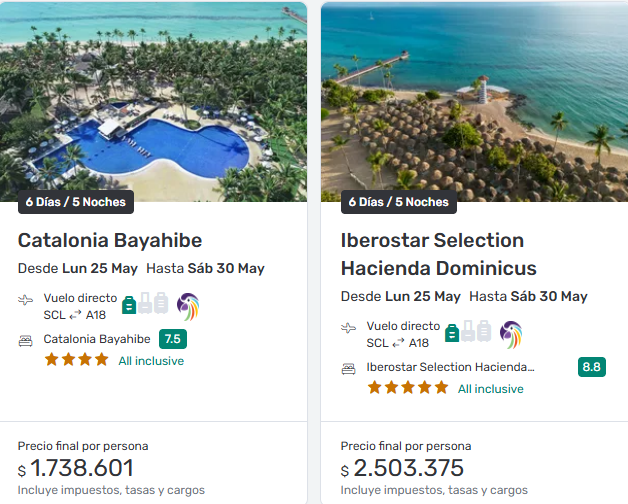The image size is (628, 504).
Task: Open the Catalonia Bayahibe package title
Action: [110, 240]
